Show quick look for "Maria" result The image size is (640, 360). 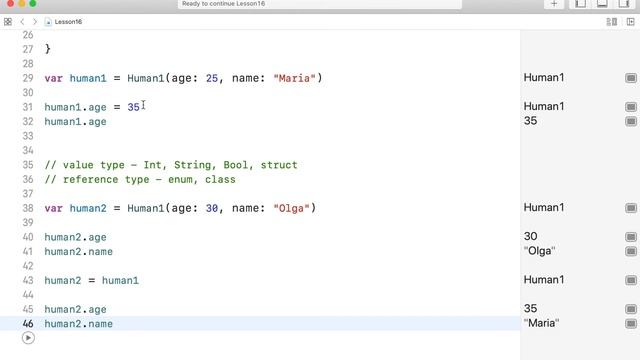(x=631, y=324)
